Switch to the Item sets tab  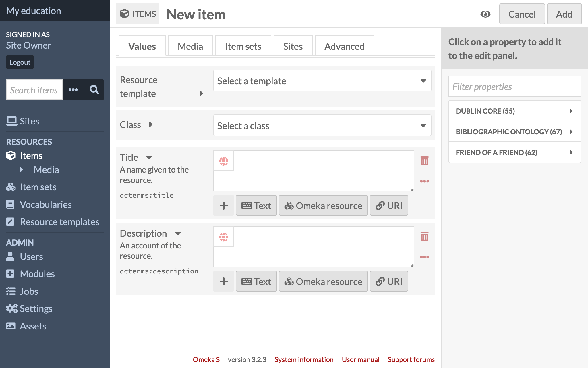coord(243,46)
